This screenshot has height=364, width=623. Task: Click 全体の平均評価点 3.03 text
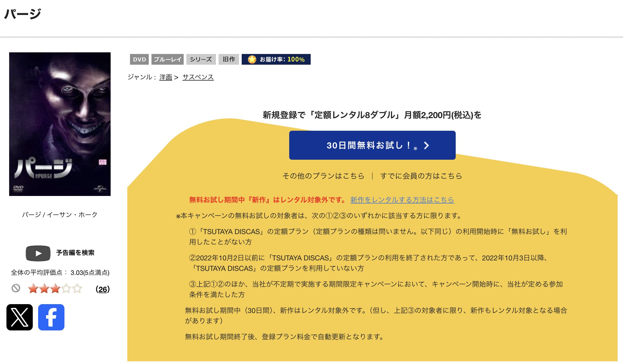pyautogui.click(x=60, y=273)
